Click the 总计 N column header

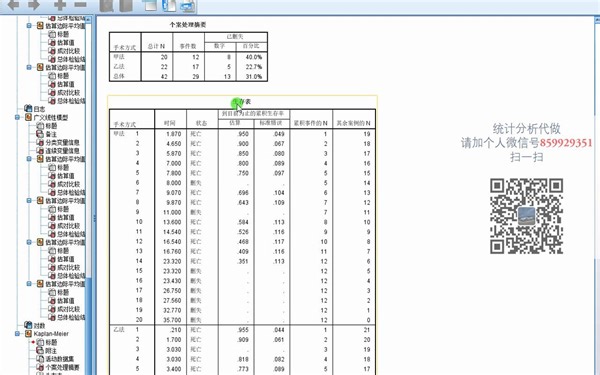tap(157, 46)
